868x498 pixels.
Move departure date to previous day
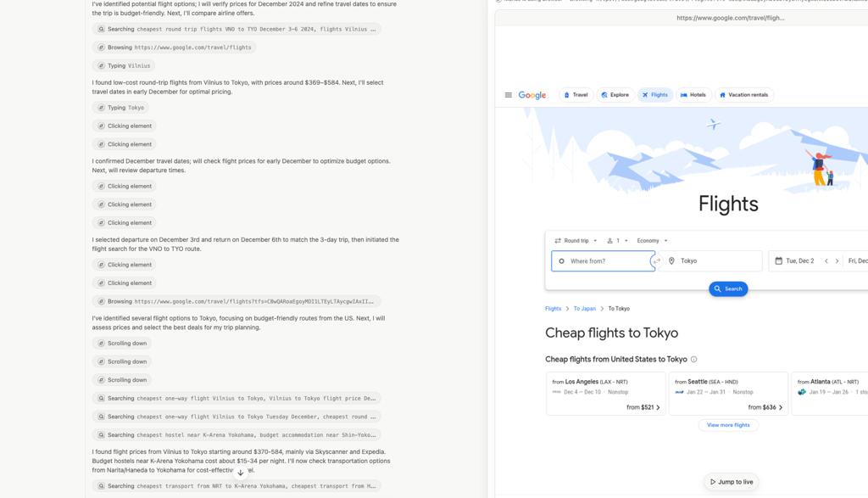[826, 261]
